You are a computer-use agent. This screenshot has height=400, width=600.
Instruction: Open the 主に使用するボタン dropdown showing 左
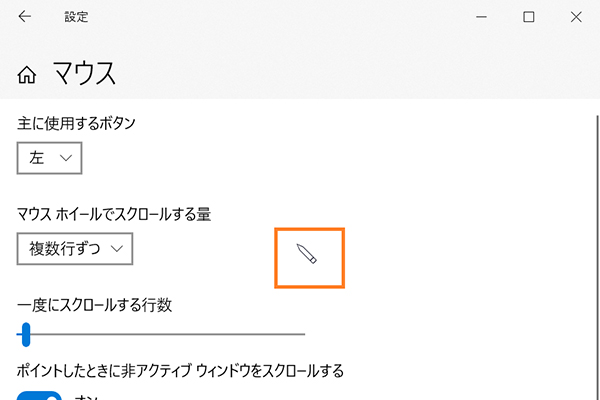(x=49, y=158)
